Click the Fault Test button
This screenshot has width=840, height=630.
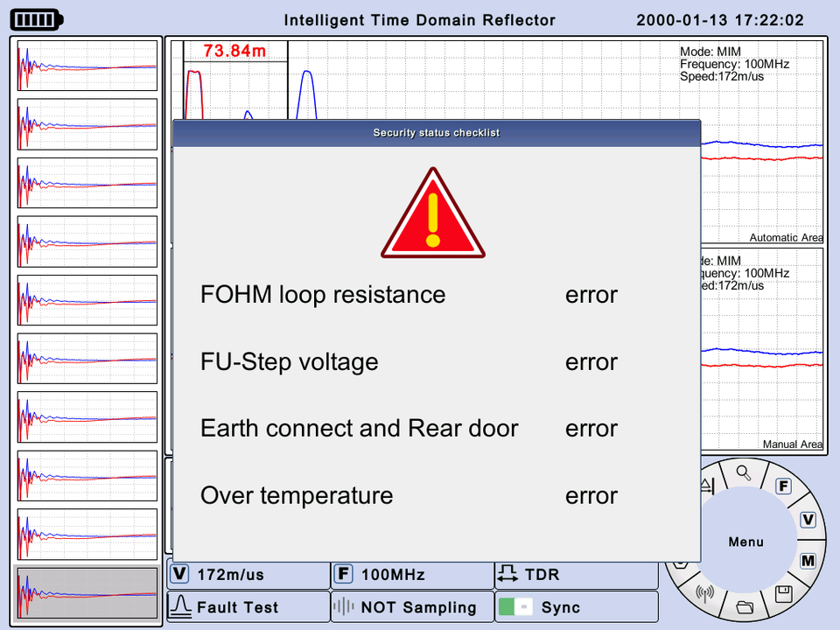pyautogui.click(x=249, y=607)
